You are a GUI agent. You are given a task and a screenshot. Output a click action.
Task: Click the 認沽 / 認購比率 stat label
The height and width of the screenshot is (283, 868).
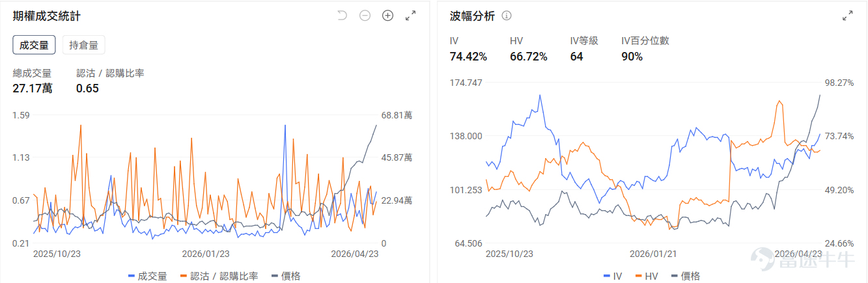coord(110,73)
